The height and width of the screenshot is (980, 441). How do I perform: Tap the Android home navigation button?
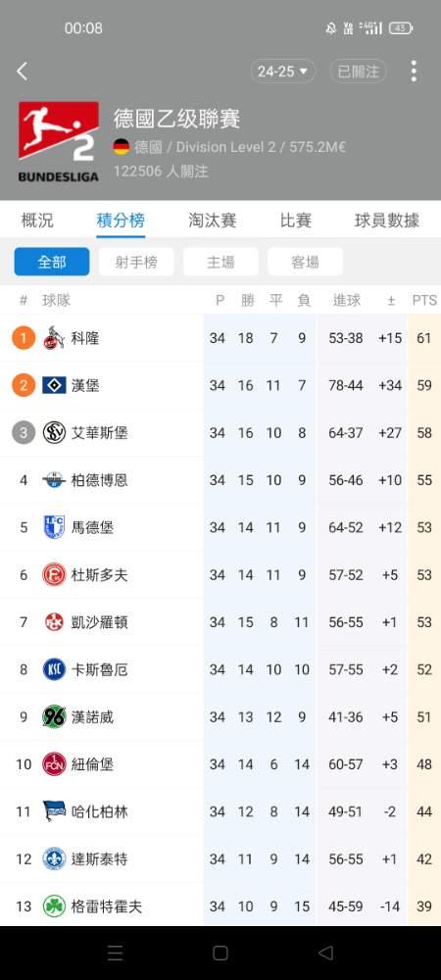(x=220, y=953)
